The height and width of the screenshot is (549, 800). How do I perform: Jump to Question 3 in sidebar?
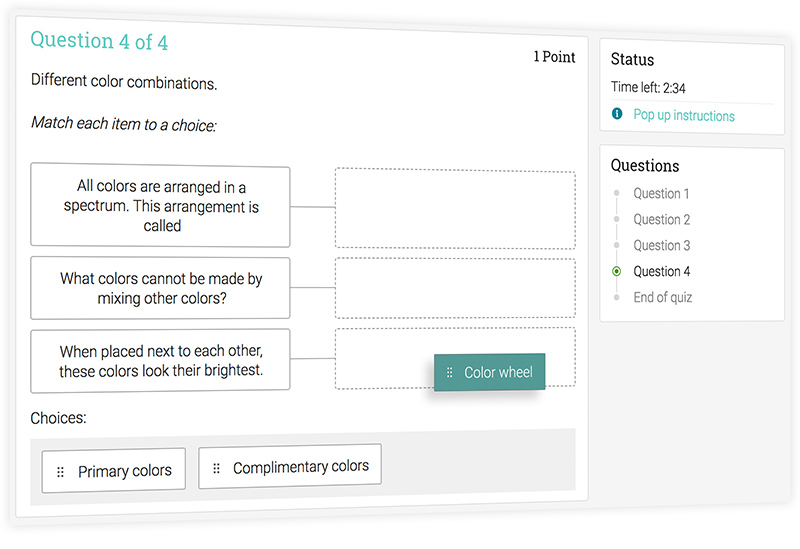662,246
